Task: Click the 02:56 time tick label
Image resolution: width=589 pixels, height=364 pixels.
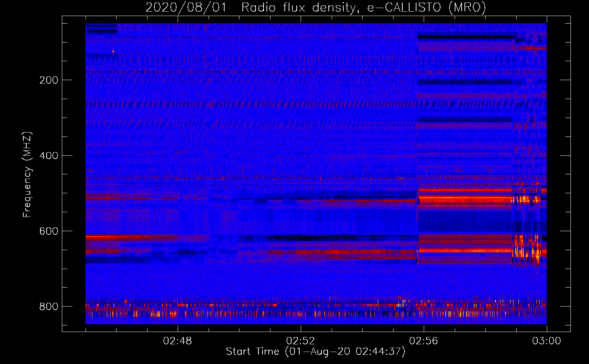Action: 424,341
